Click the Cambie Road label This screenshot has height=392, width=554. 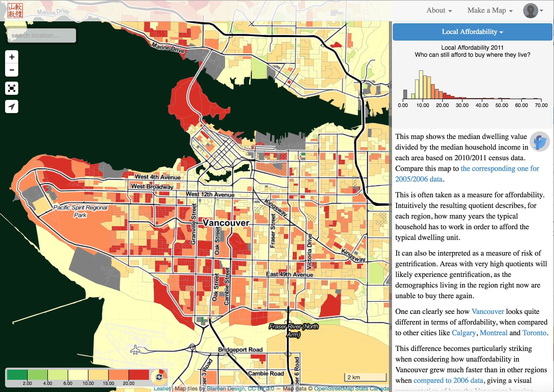point(266,373)
